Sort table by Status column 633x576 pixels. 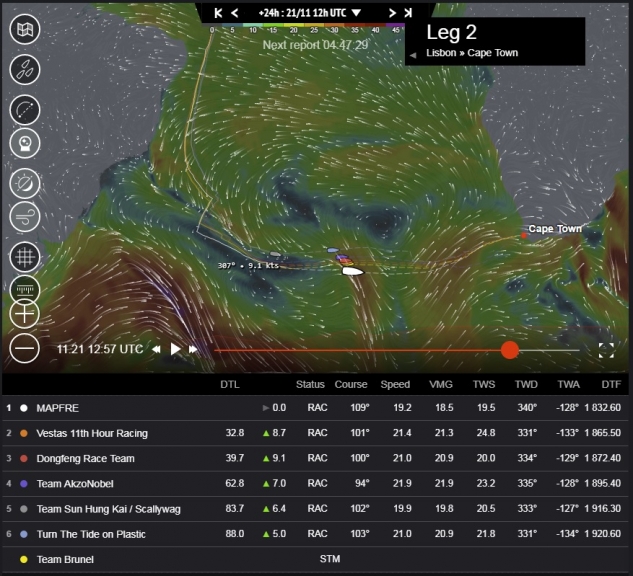(x=310, y=384)
